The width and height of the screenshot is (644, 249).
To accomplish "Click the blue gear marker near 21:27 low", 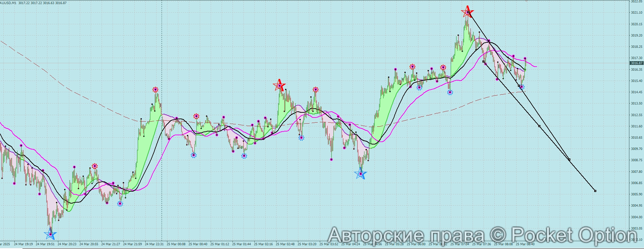I will (120, 204).
